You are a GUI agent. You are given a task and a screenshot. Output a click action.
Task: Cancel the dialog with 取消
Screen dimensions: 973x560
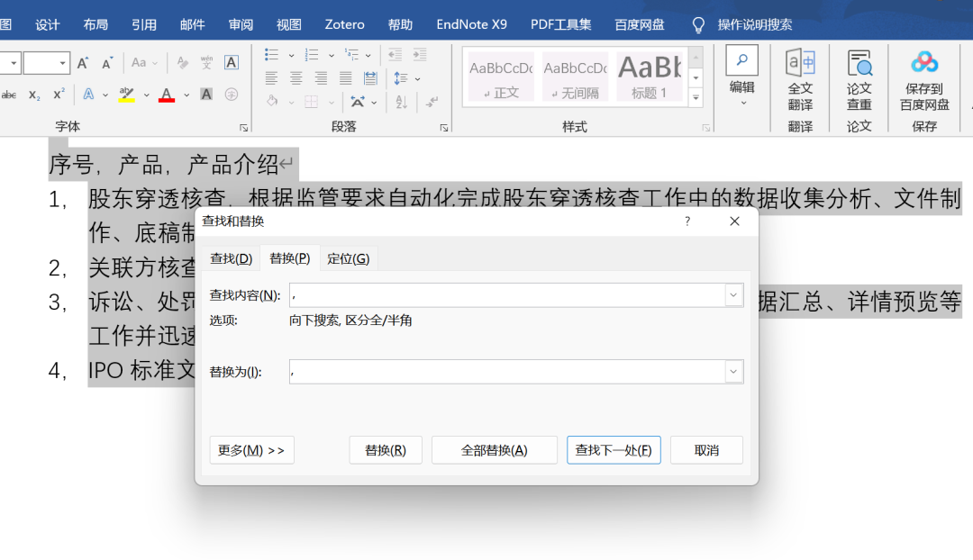pyautogui.click(x=707, y=450)
